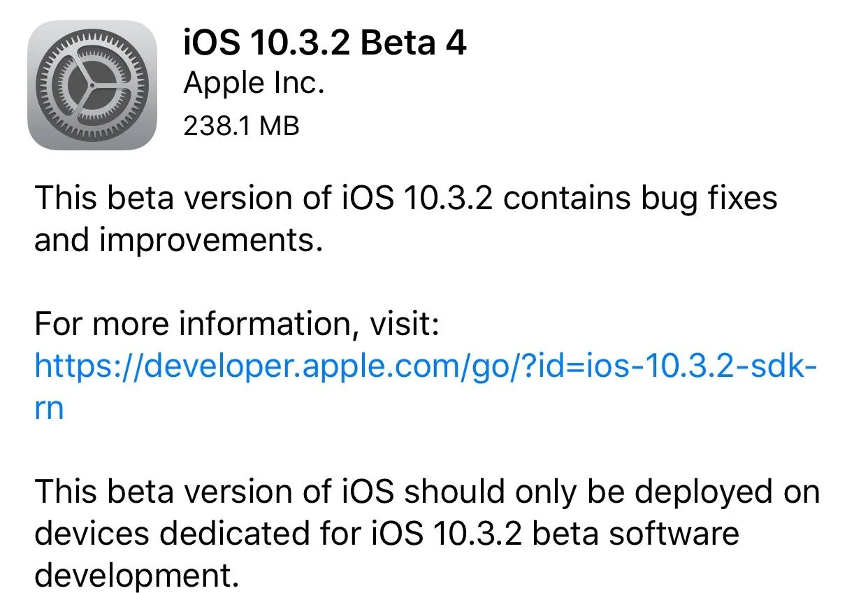
Task: Tap the word 'development.' on the last line
Action: tap(133, 576)
